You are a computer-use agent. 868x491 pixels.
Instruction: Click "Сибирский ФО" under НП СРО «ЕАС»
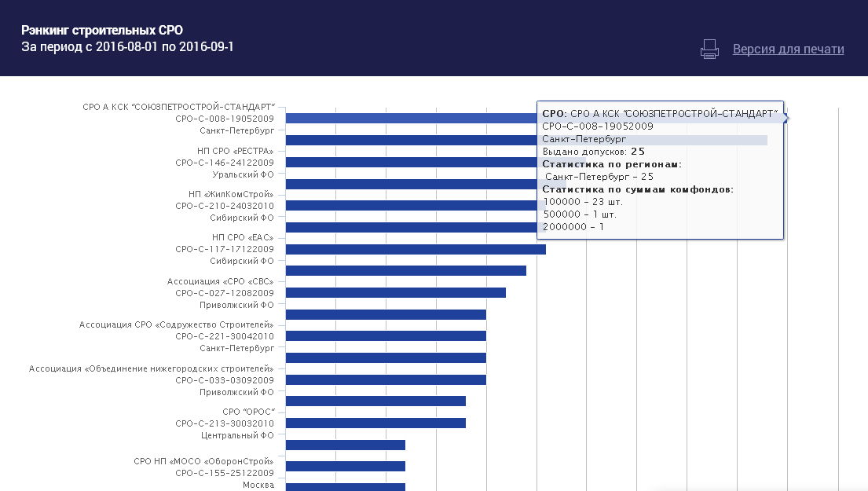pyautogui.click(x=242, y=261)
